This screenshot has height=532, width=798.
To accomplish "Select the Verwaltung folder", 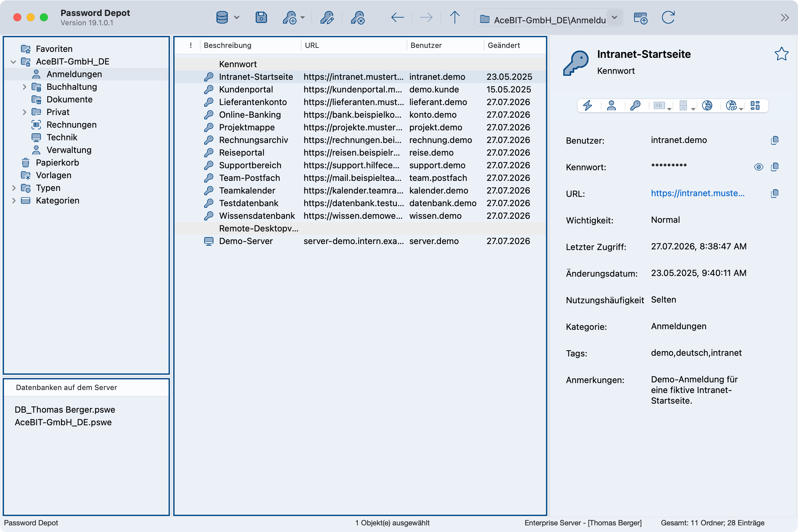I will 69,150.
